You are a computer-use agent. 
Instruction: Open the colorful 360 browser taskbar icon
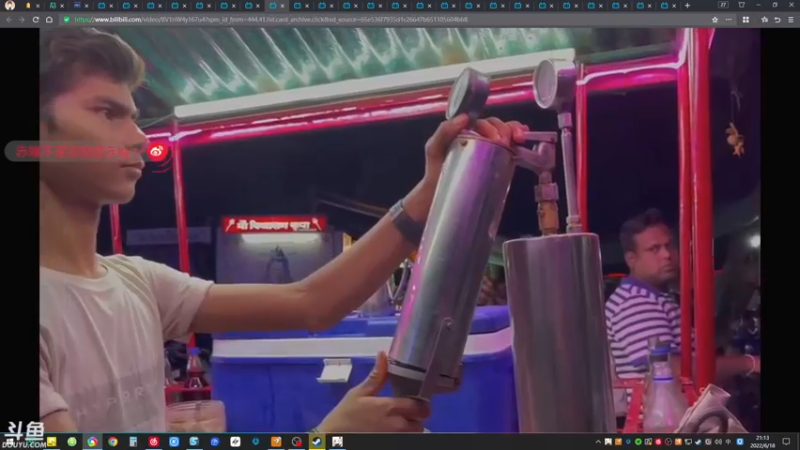tap(92, 442)
